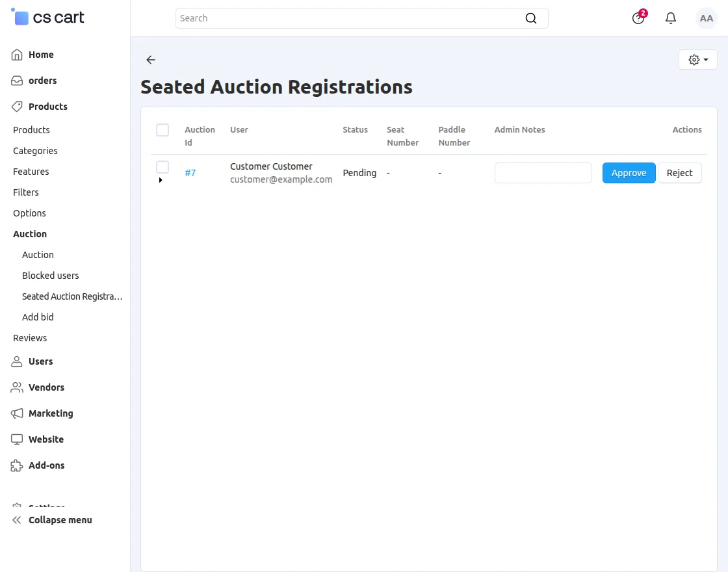Expand row details triangle for #7
This screenshot has height=572, width=728.
pyautogui.click(x=161, y=180)
